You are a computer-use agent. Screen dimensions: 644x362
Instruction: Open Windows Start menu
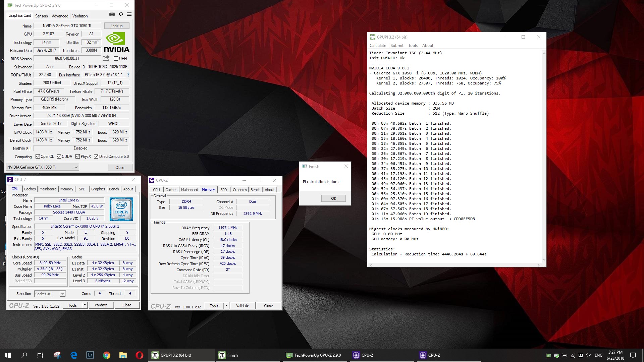pos(8,355)
